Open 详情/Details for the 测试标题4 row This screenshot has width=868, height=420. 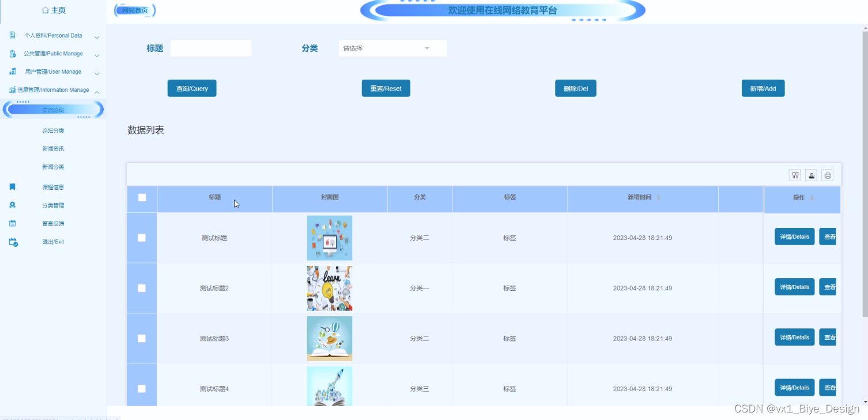pos(795,387)
